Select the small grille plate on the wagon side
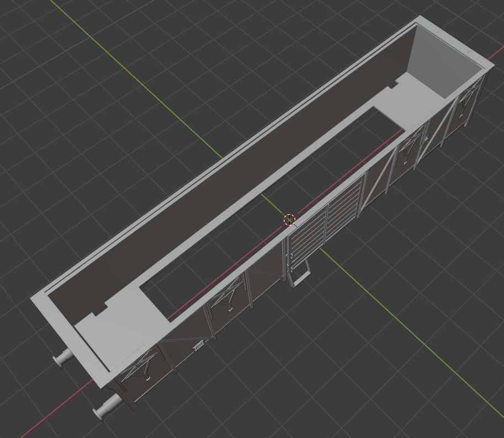The image size is (504, 438). (199, 345)
